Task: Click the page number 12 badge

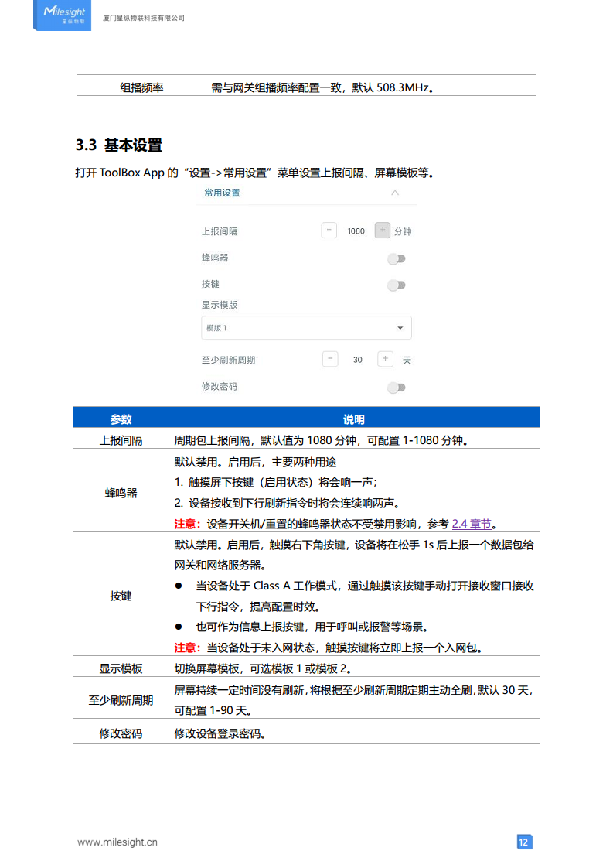Action: (x=524, y=842)
